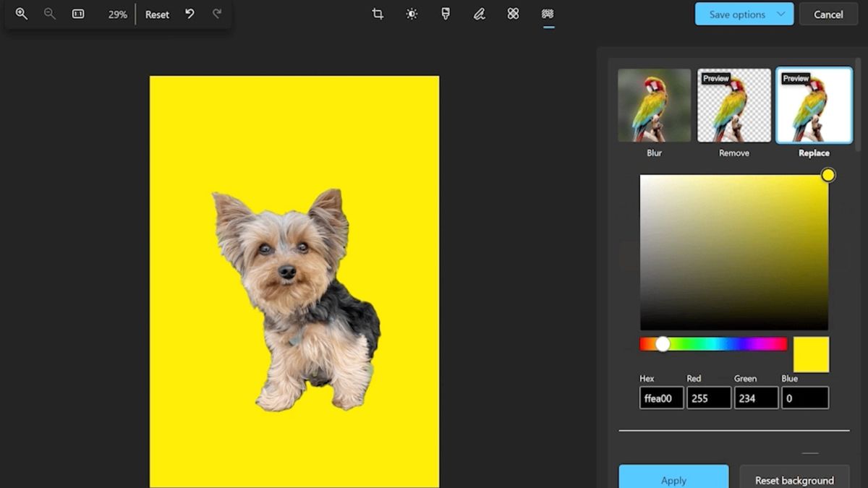868x488 pixels.
Task: Open the brightness Adjustment tool
Action: pos(412,14)
